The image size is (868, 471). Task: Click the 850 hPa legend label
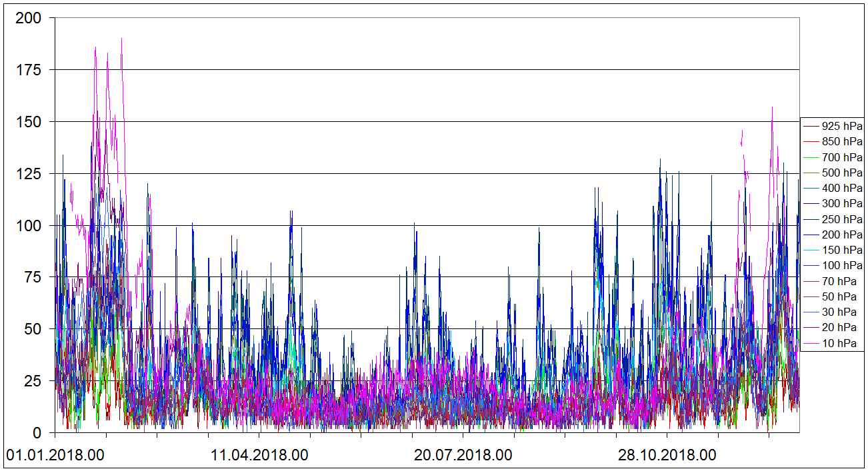(842, 141)
